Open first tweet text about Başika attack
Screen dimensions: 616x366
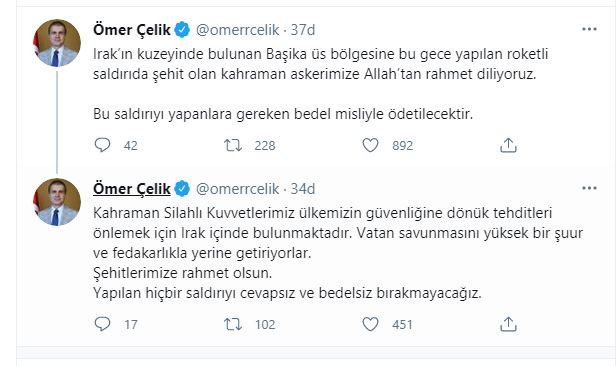coord(321,84)
